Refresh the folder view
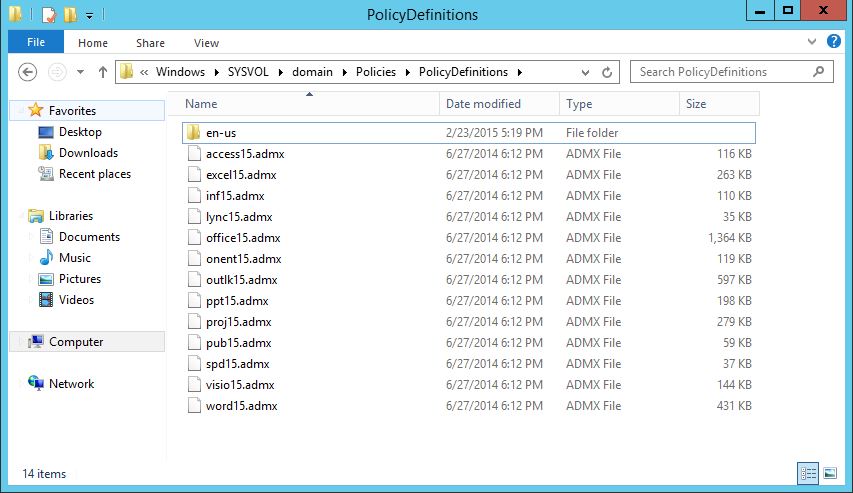Image resolution: width=853 pixels, height=493 pixels. (607, 72)
